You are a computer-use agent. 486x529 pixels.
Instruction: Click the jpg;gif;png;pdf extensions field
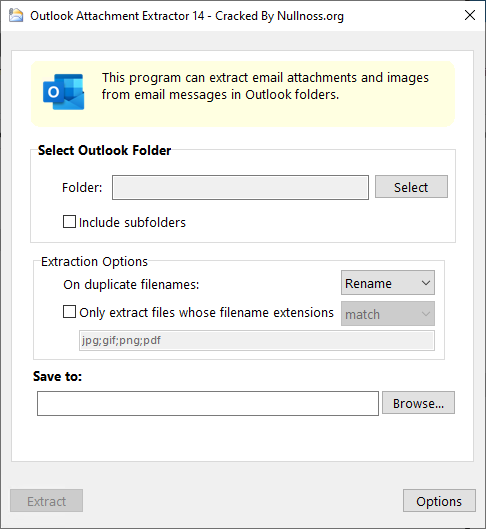257,341
